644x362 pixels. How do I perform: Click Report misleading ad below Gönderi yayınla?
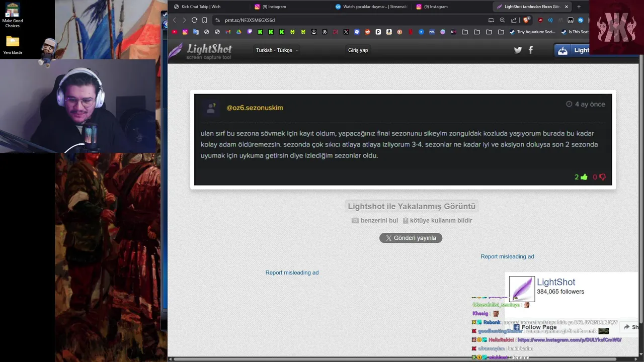292,273
